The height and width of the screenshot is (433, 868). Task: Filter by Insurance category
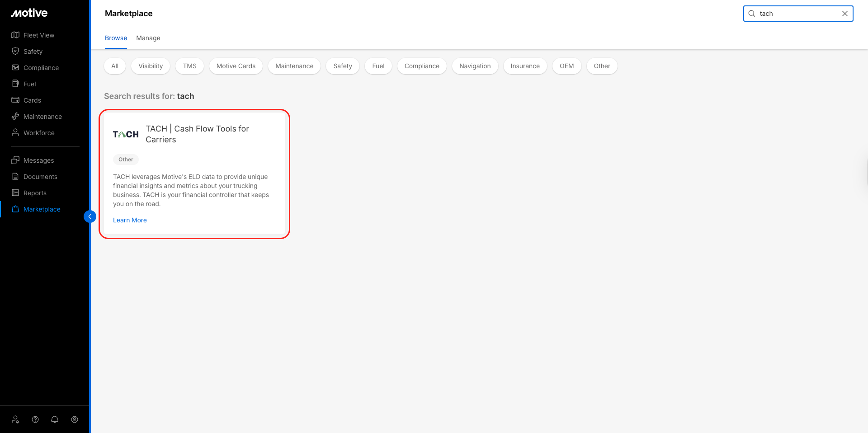click(x=525, y=66)
